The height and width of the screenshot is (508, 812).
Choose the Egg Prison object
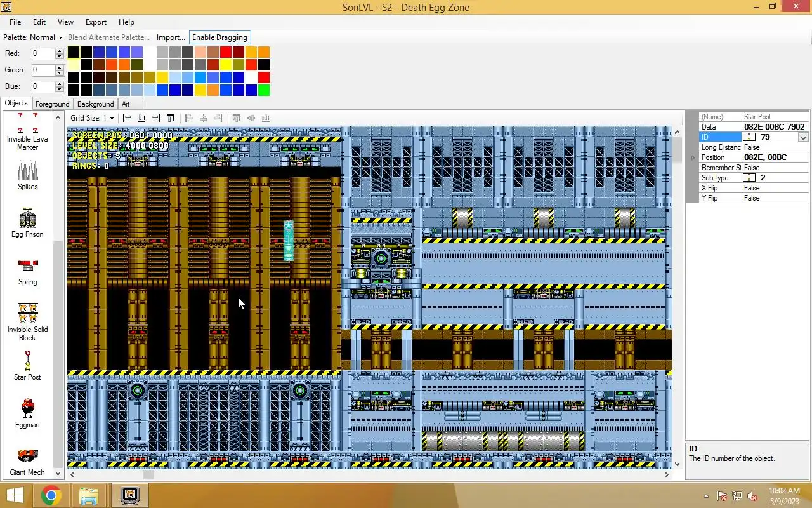[x=27, y=223]
